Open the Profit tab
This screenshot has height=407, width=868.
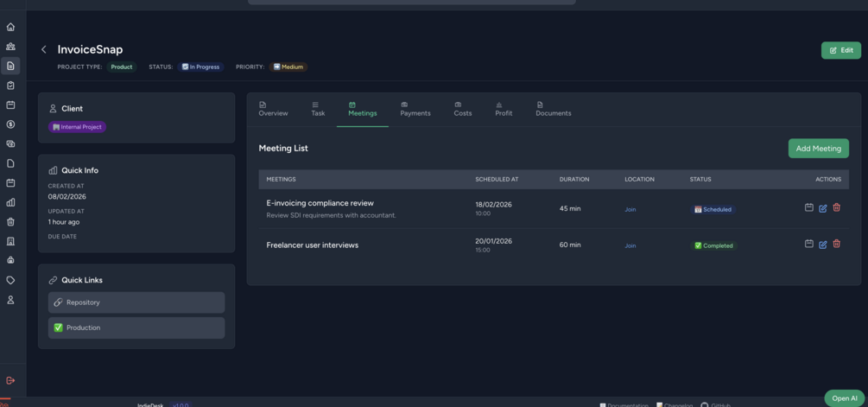pyautogui.click(x=504, y=109)
